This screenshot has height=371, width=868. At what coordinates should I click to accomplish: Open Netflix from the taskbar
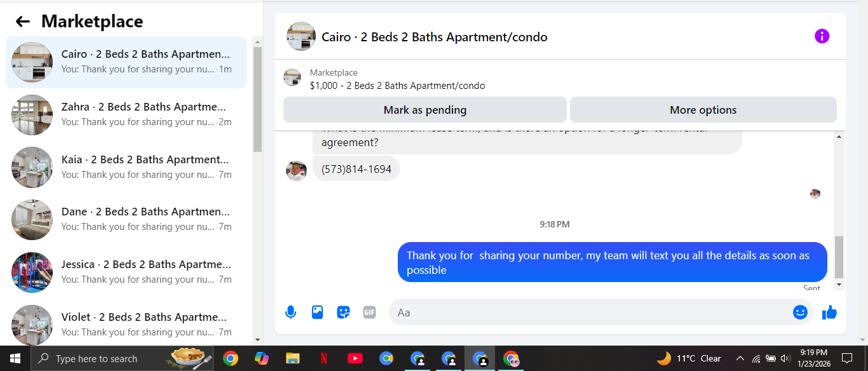pos(324,359)
